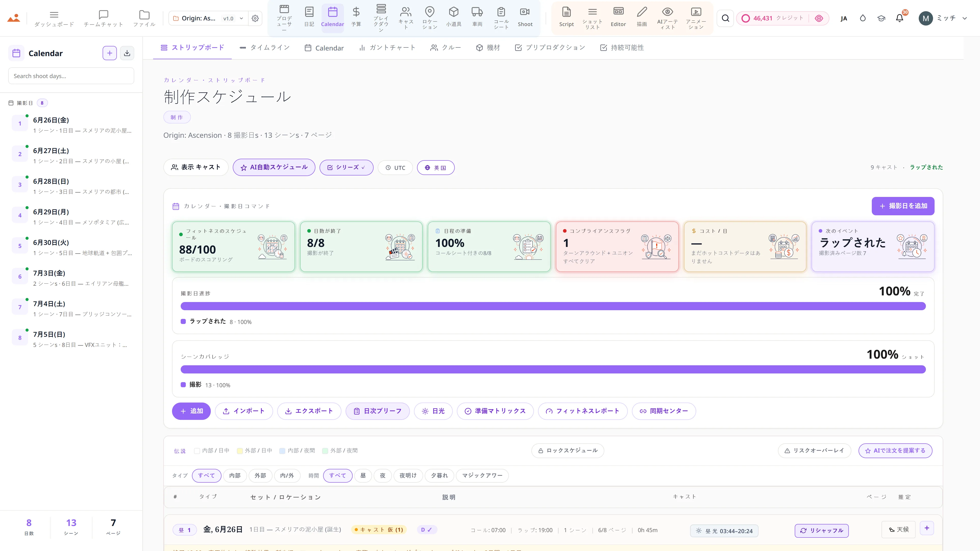The width and height of the screenshot is (980, 551).
Task: Click the plus icon beside Calendar heading
Action: [x=109, y=53]
